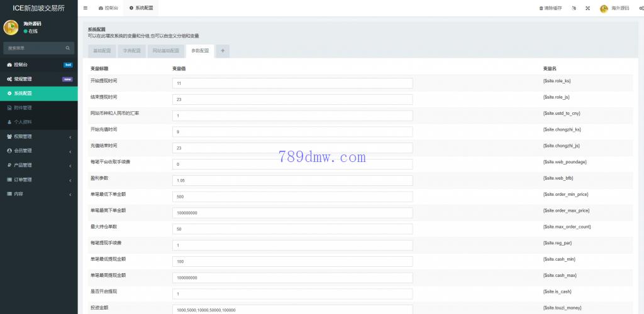Click the 清除缓存 button
Image resolution: width=644 pixels, height=314 pixels.
tap(550, 8)
